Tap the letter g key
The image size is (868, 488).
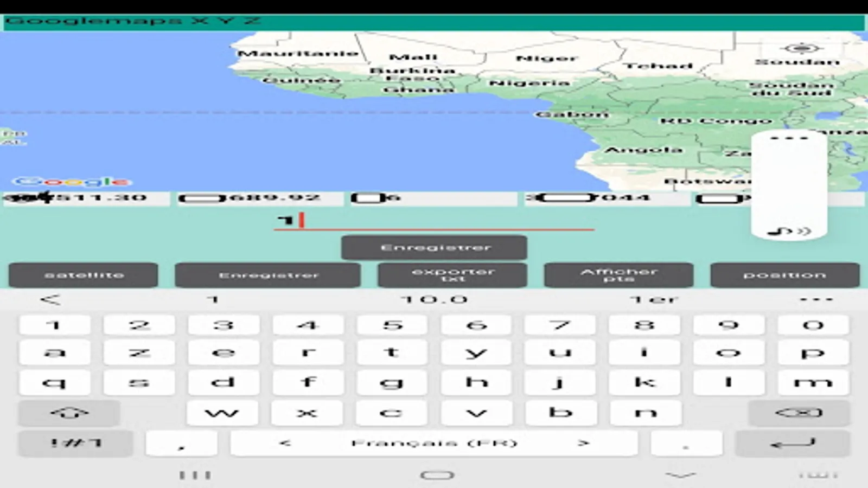pyautogui.click(x=392, y=383)
